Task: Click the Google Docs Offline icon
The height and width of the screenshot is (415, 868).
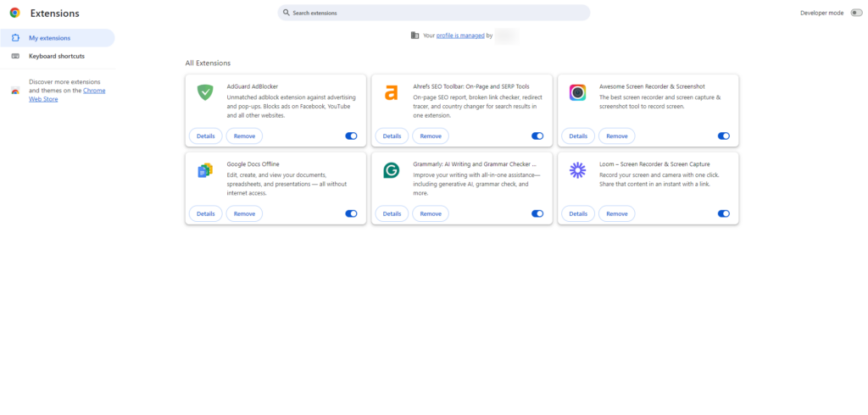Action: click(205, 170)
